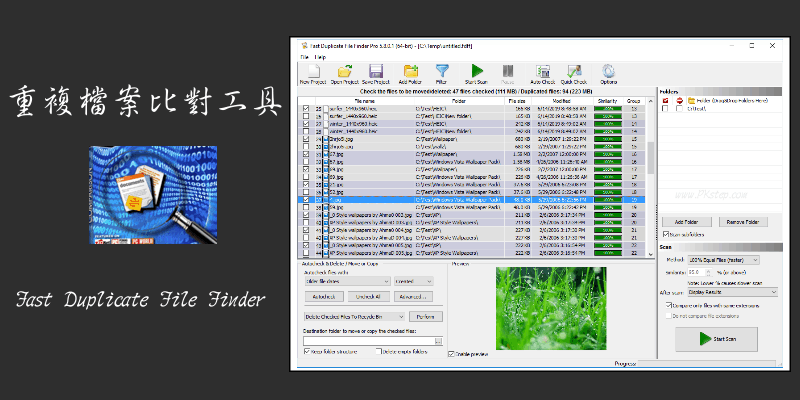Uncheck the checkbox for row 27 winter file

coord(306,123)
